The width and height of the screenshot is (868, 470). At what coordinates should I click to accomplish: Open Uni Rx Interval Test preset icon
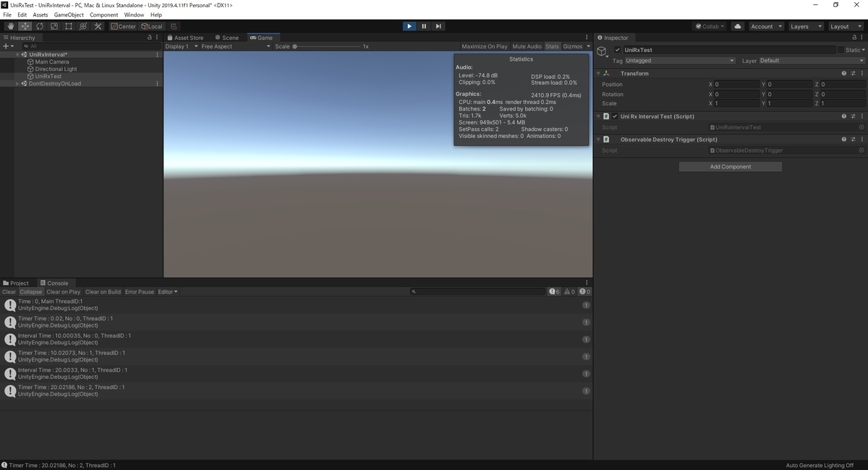854,116
